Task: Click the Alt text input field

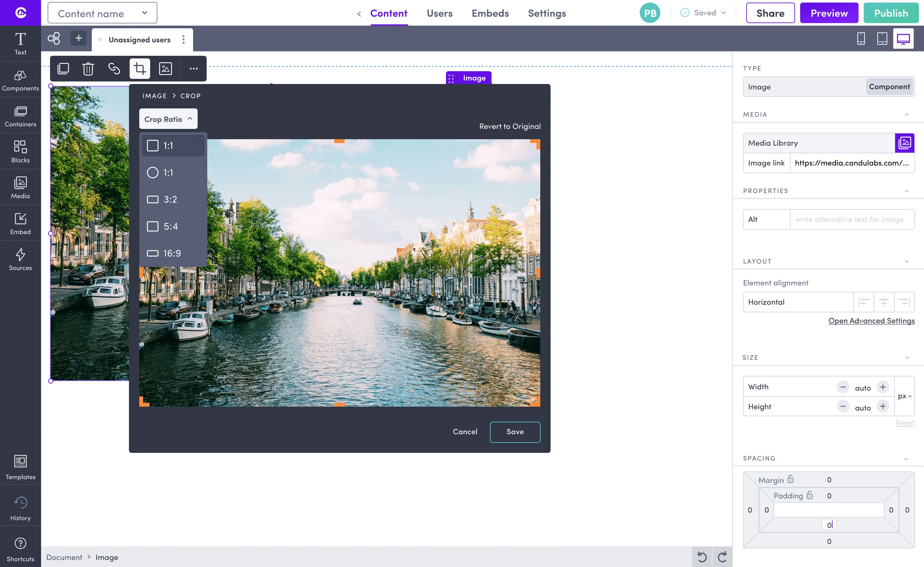Action: (852, 219)
